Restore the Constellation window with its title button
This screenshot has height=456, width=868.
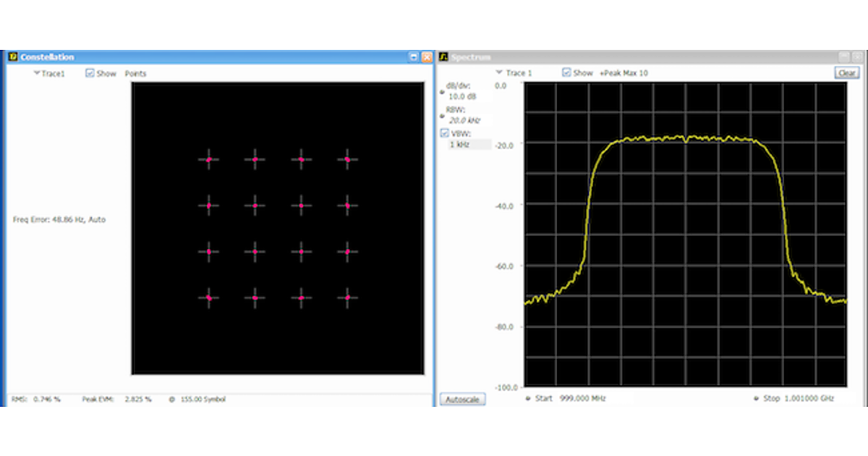(x=413, y=57)
